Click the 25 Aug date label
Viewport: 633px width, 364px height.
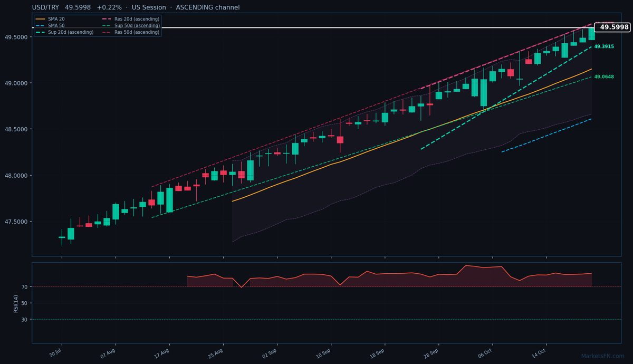(x=216, y=352)
